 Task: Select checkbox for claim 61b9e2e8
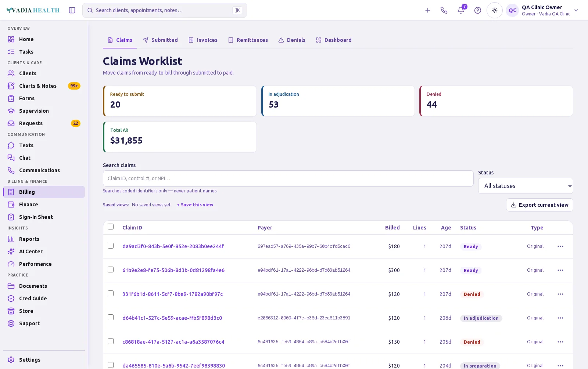click(x=111, y=269)
